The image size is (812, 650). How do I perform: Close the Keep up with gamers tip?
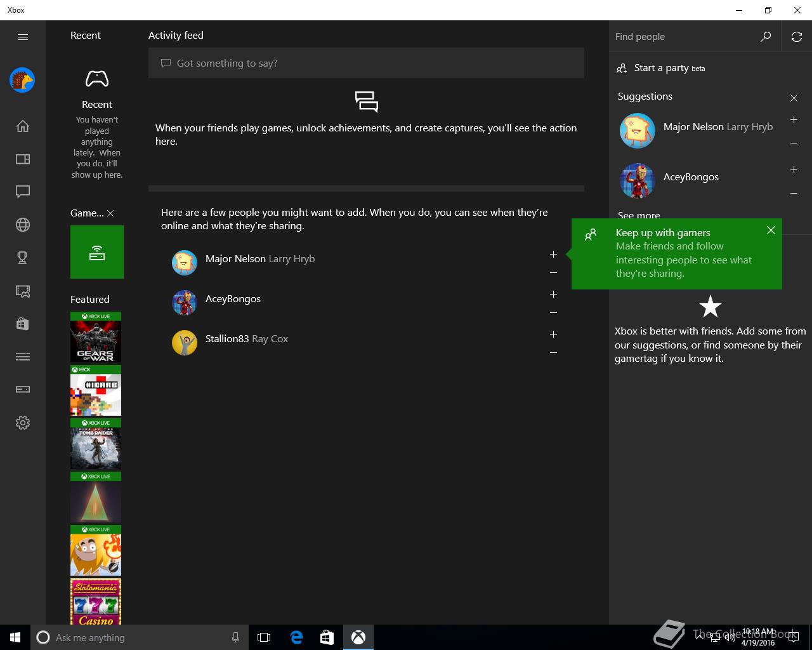click(771, 230)
